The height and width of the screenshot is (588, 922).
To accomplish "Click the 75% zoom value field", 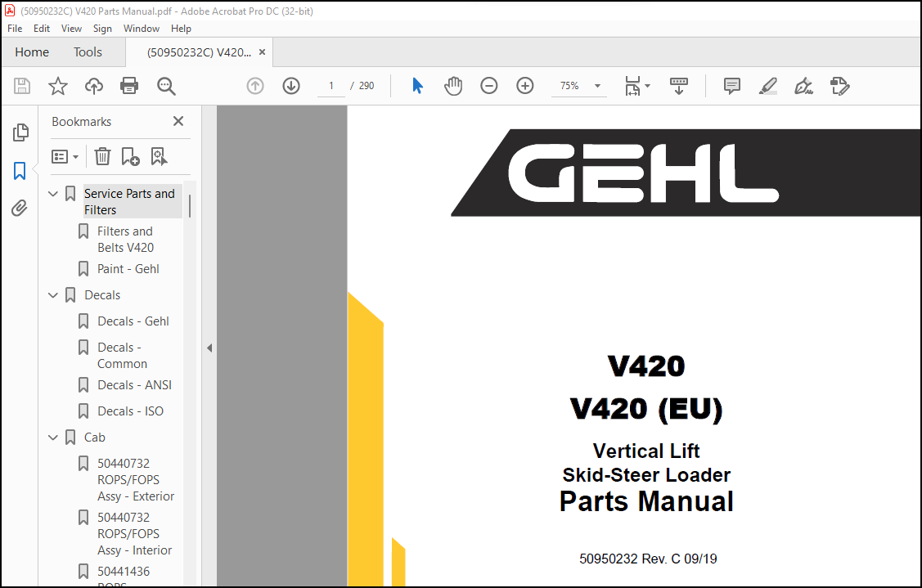I will point(569,86).
